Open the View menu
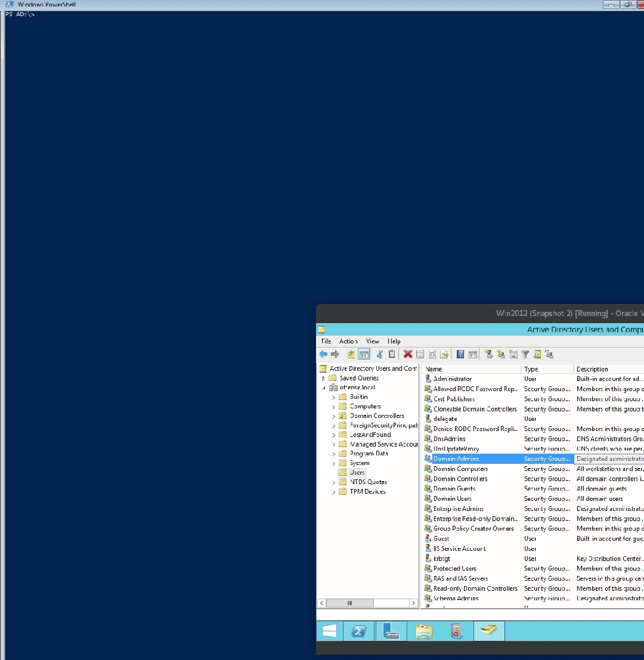 click(373, 342)
